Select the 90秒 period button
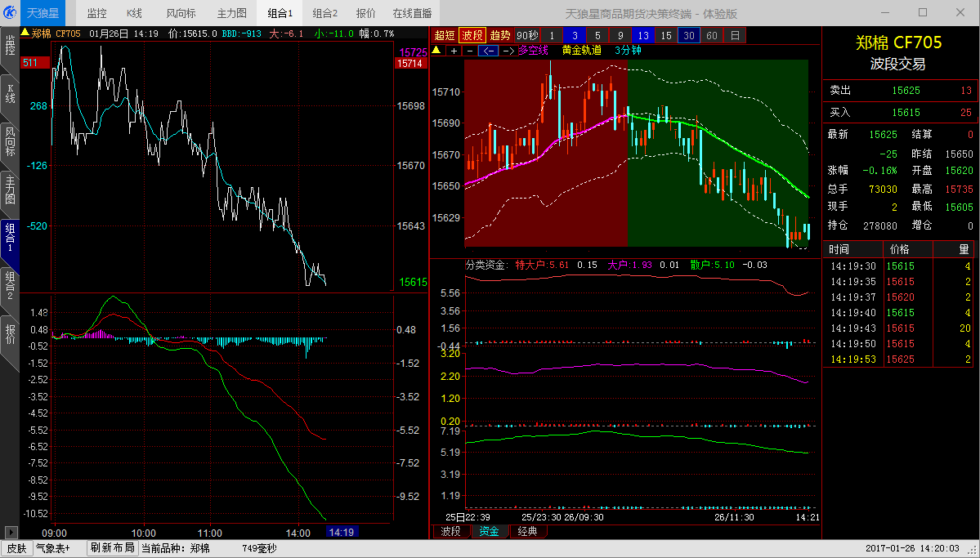 click(527, 35)
